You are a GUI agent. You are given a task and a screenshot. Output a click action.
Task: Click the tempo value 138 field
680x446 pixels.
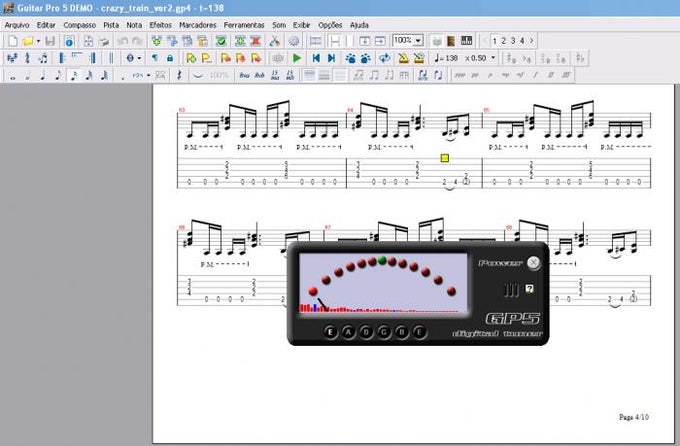click(x=451, y=58)
